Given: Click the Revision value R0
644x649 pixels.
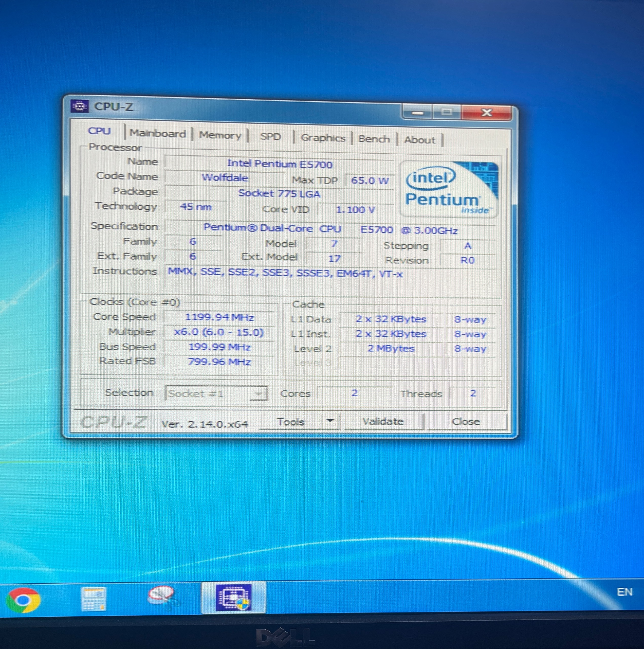Looking at the screenshot, I should 468,261.
